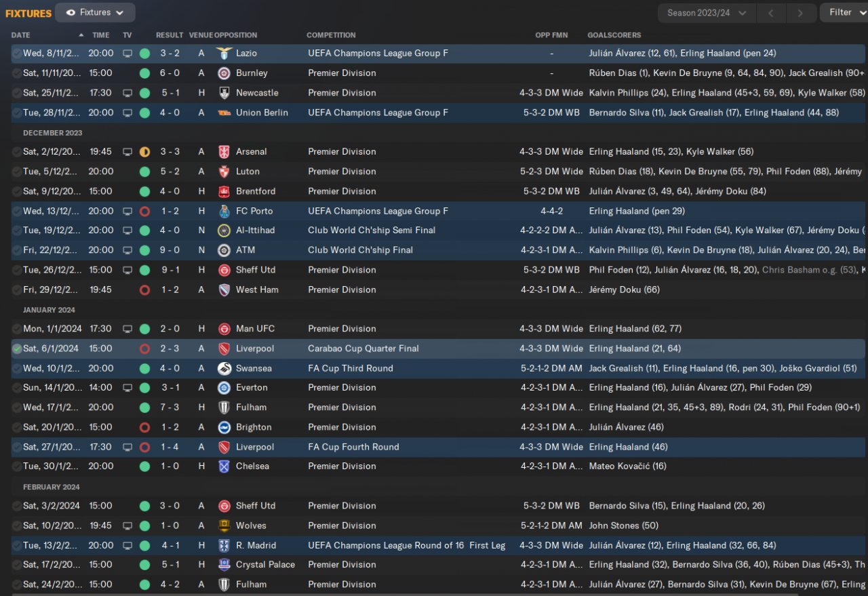
Task: Open the Al-Ittihad opposition link
Action: pyautogui.click(x=256, y=231)
